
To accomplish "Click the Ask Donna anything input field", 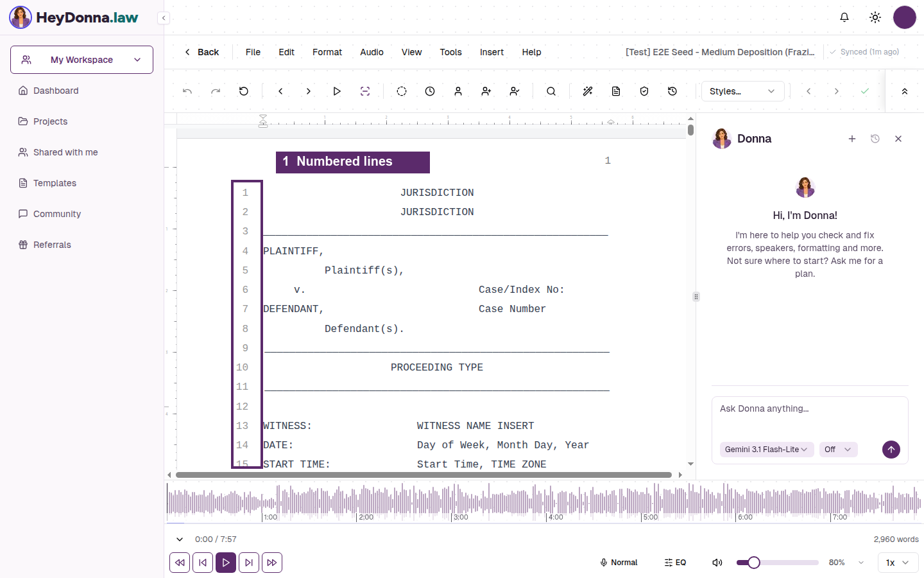I will click(810, 416).
